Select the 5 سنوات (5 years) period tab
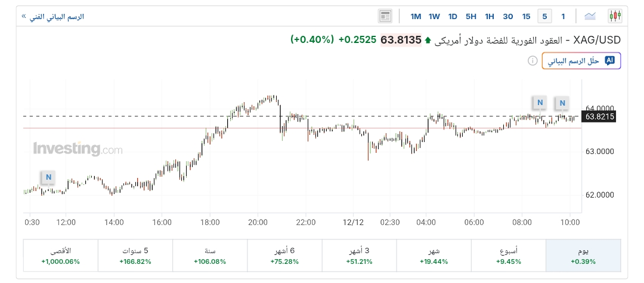 coord(135,256)
